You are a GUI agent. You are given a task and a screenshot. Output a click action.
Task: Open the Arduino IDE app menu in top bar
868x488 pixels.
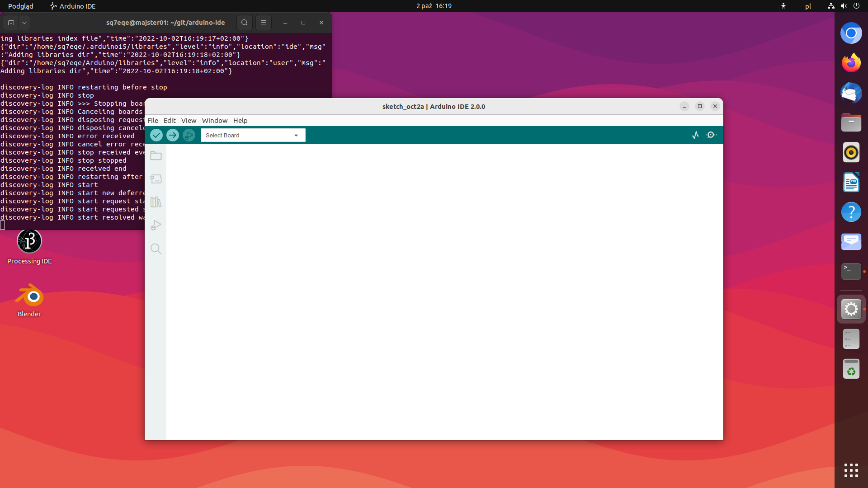(73, 6)
